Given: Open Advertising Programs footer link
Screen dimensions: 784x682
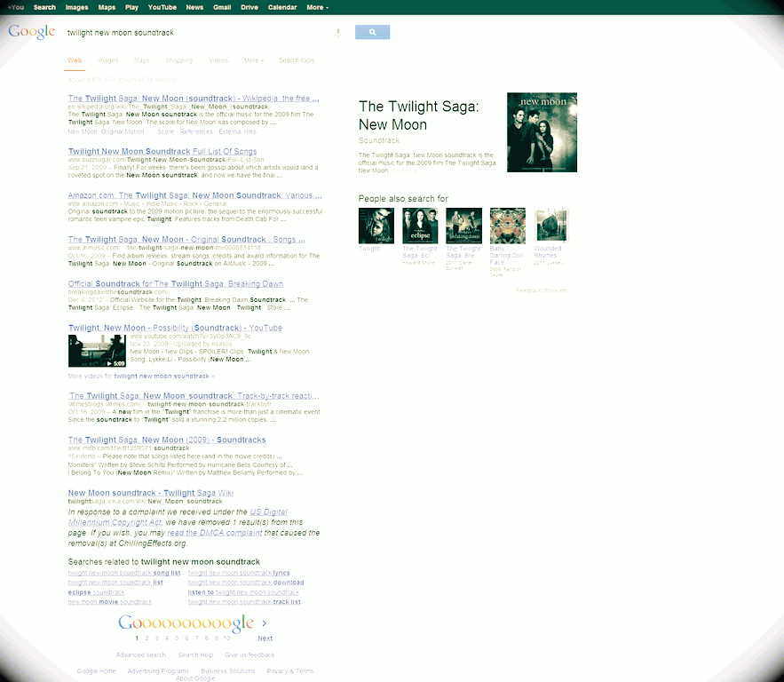Looking at the screenshot, I should (159, 671).
